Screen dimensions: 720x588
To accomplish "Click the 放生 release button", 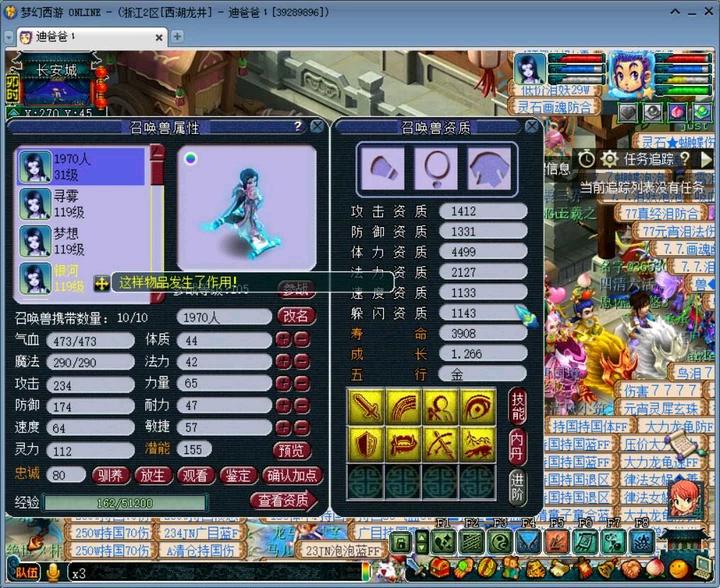I will click(152, 476).
